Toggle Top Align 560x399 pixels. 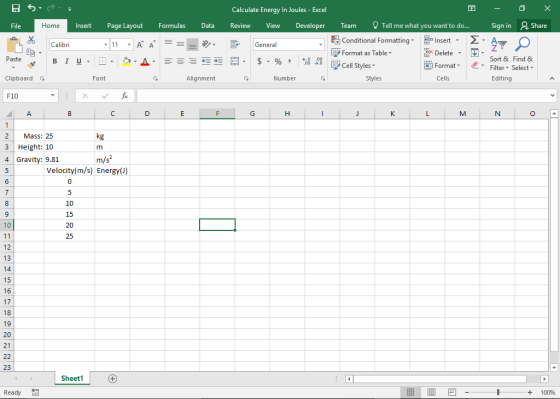coord(168,44)
